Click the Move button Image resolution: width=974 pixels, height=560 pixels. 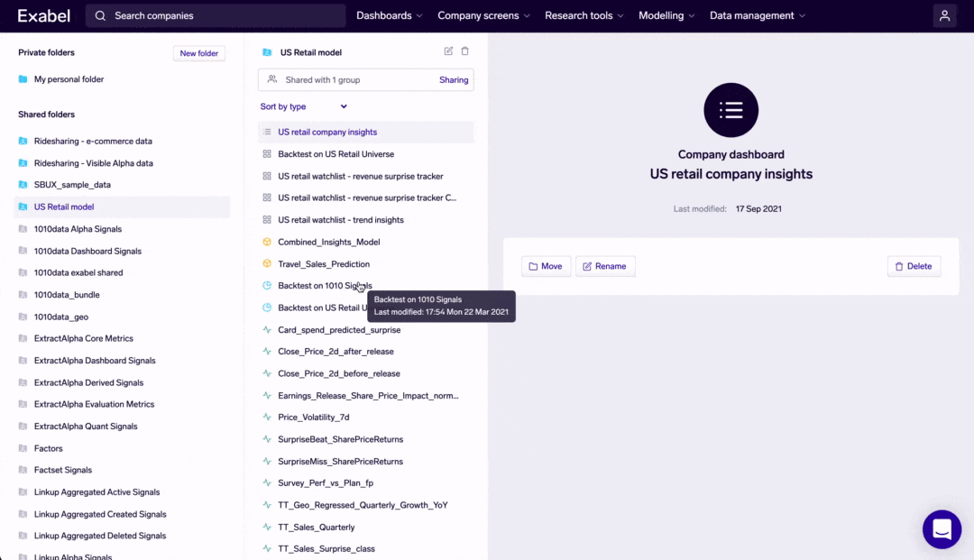coord(546,266)
